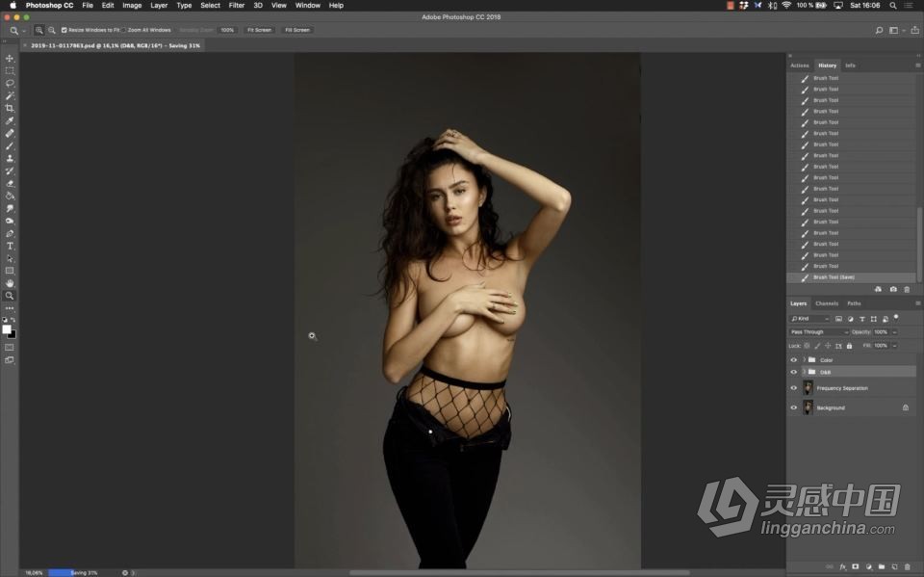
Task: Hide the D&B group layer
Action: 794,372
